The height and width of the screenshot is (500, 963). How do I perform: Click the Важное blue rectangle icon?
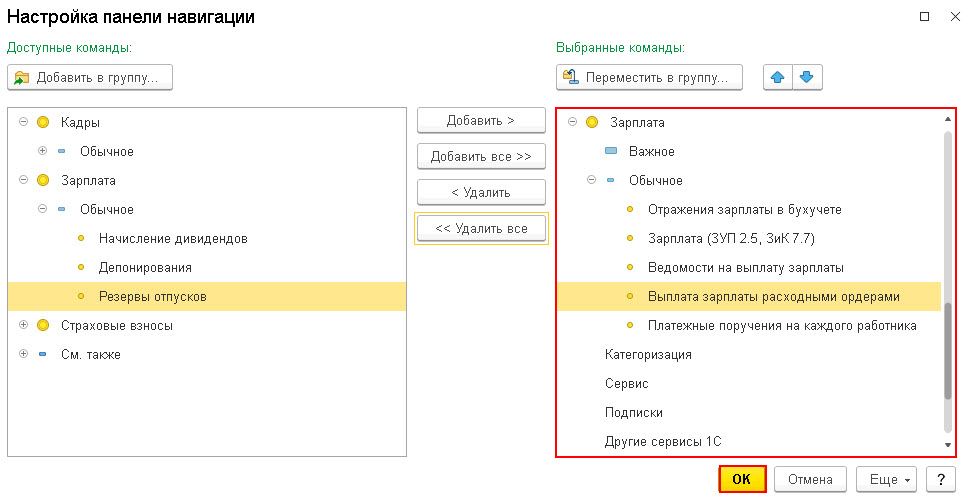(611, 150)
